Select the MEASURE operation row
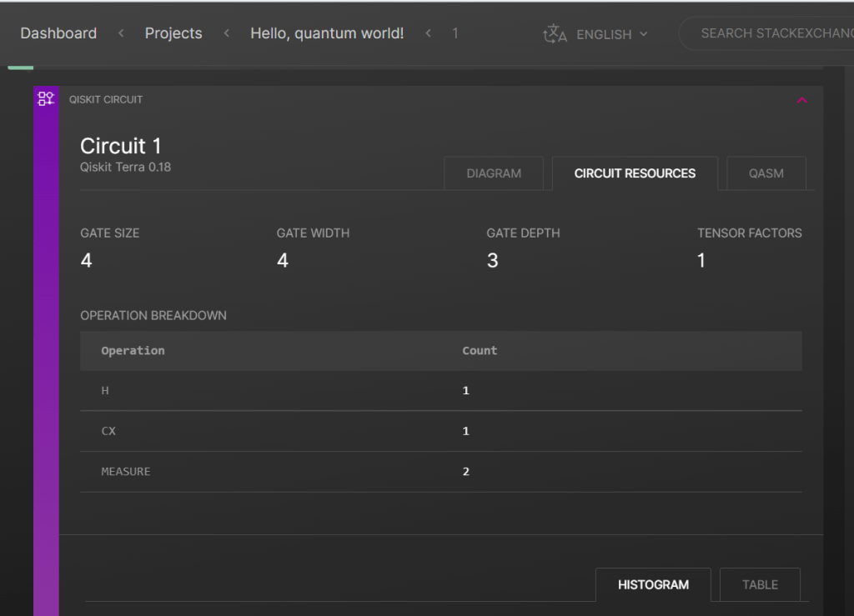Screen dimensions: 854x616 (x=440, y=472)
